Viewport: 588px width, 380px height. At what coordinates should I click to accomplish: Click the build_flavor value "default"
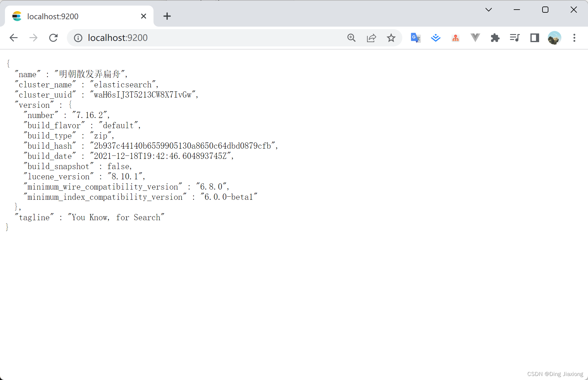(x=118, y=125)
